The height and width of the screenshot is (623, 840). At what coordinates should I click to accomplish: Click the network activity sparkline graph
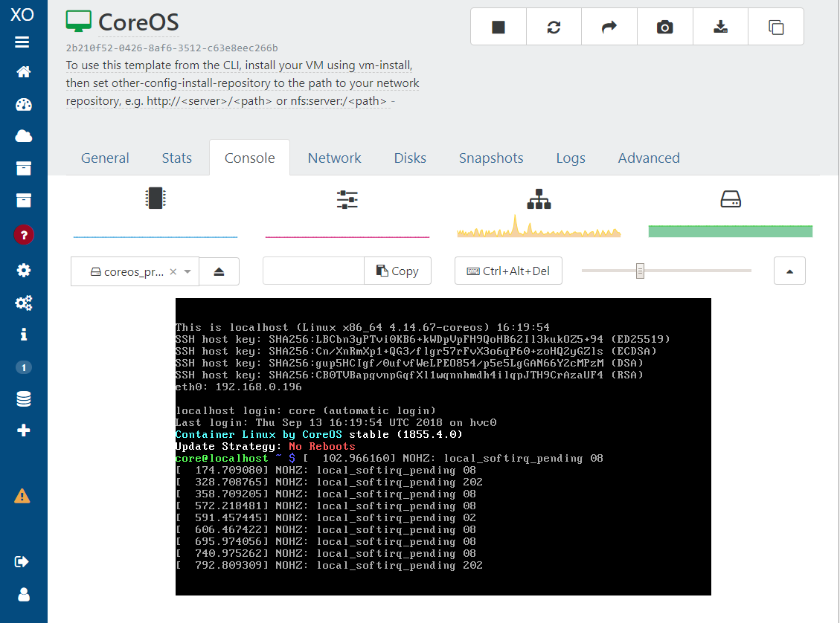[x=539, y=226]
